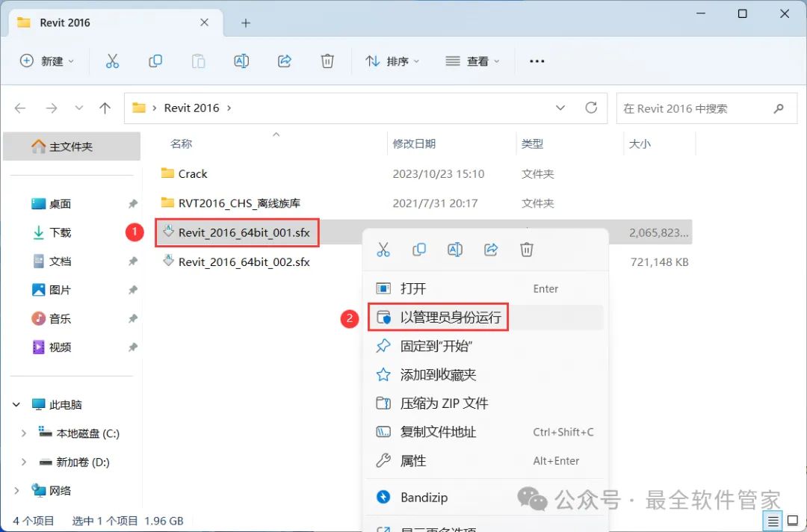Click the Delete trash icon in the toolbar
The width and height of the screenshot is (807, 532).
[327, 61]
